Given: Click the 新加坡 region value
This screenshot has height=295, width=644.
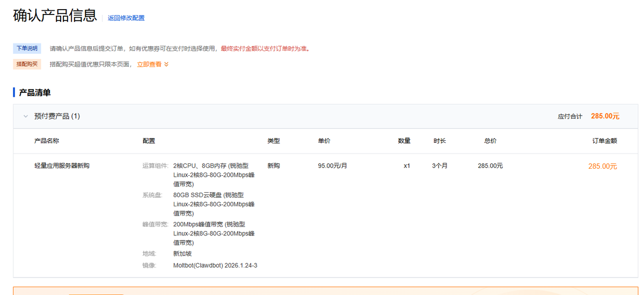Looking at the screenshot, I should [182, 254].
